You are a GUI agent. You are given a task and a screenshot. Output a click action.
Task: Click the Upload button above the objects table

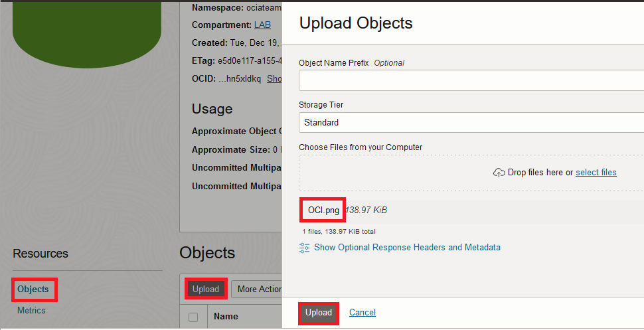(206, 289)
